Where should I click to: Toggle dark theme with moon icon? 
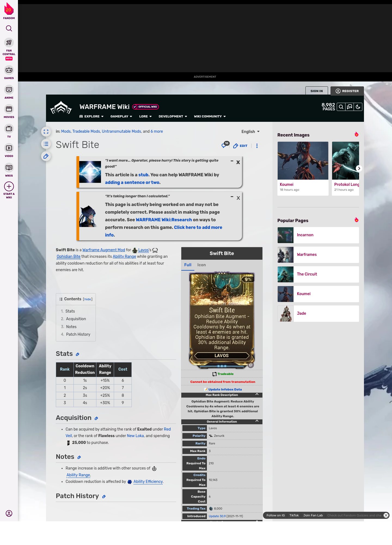[358, 107]
